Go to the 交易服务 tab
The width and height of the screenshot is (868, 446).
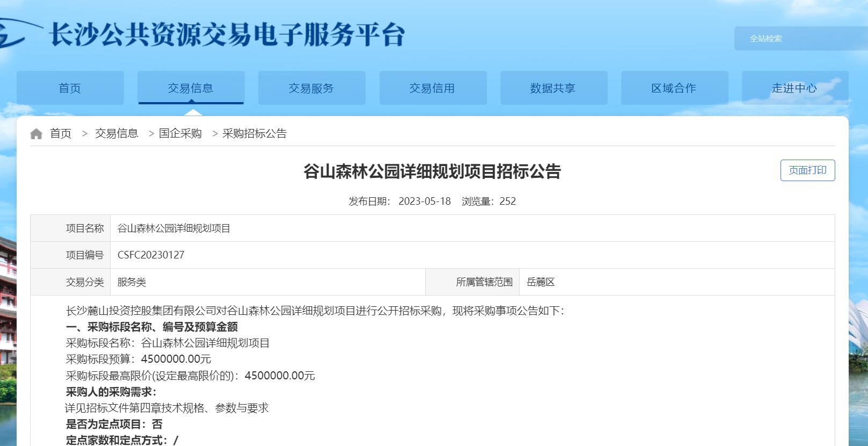(x=311, y=88)
